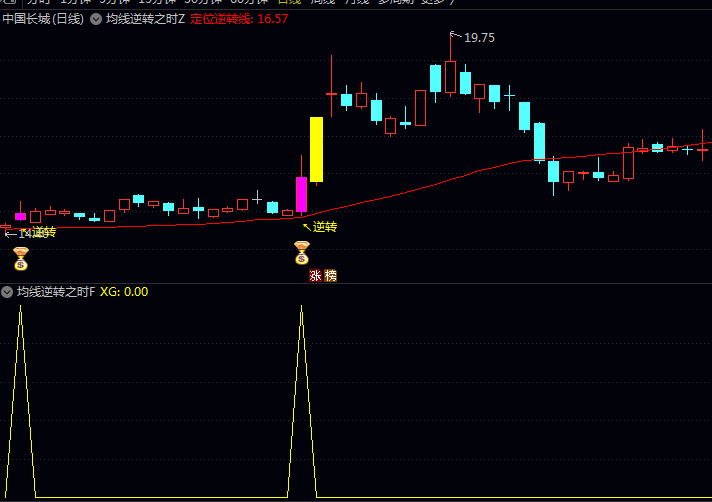Image resolution: width=712 pixels, height=502 pixels.
Task: Open the 均线逆转之时Z indicator dropdown arrow
Action: 96,19
